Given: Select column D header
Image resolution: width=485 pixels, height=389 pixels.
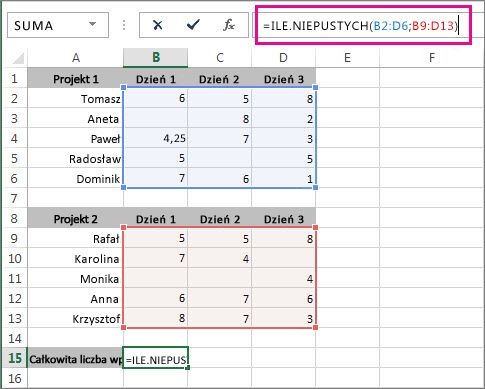Looking at the screenshot, I should click(283, 58).
